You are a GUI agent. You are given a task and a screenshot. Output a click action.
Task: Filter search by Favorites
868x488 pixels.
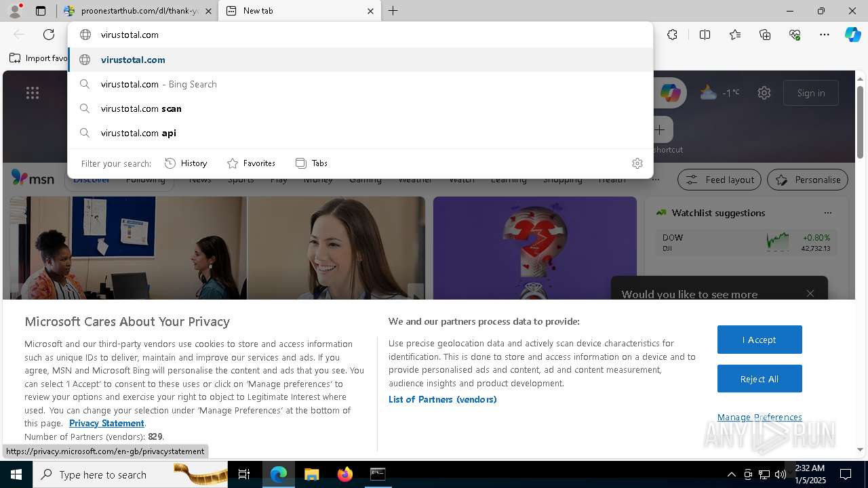tap(251, 163)
